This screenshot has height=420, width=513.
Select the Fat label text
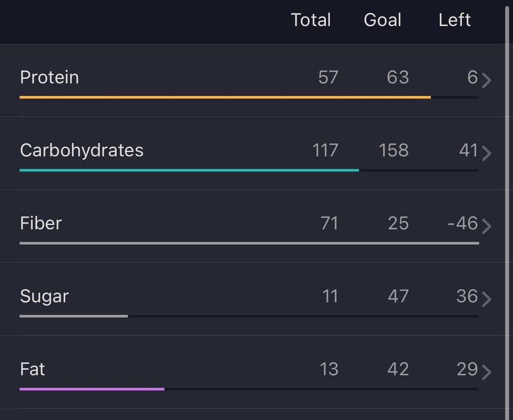[32, 369]
